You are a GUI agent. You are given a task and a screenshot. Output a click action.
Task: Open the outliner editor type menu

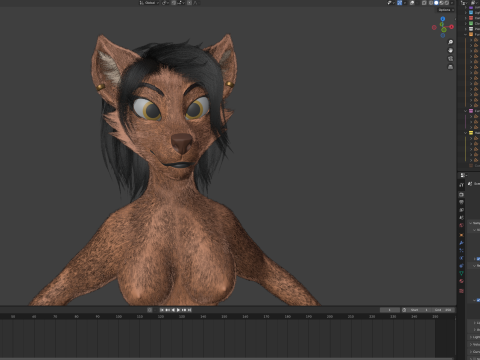(x=464, y=3)
